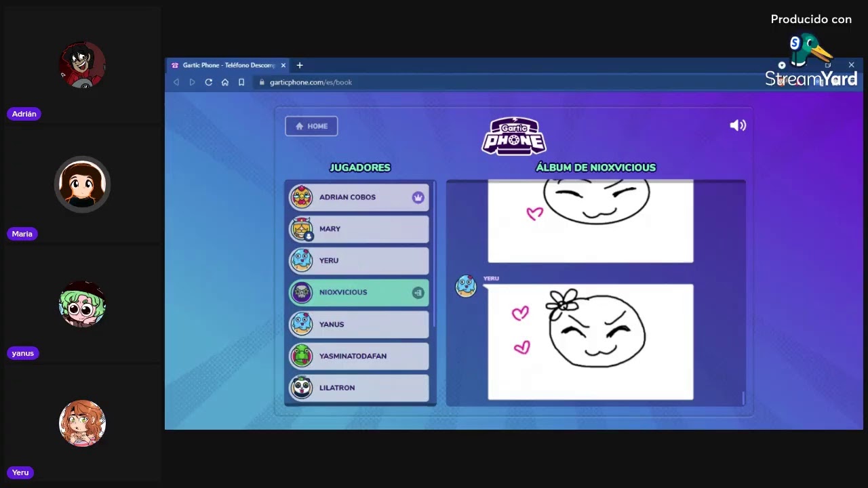Select player Yeru in list
Image resolution: width=868 pixels, height=488 pixels.
359,260
